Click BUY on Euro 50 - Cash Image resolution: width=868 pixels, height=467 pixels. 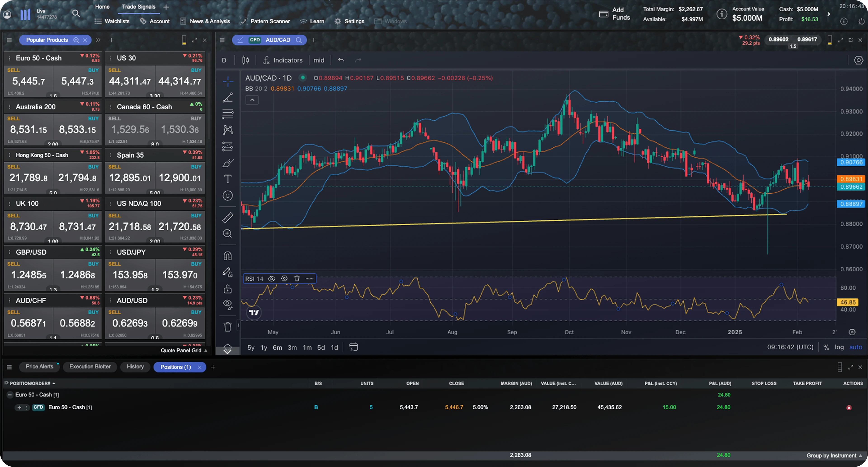pyautogui.click(x=77, y=81)
